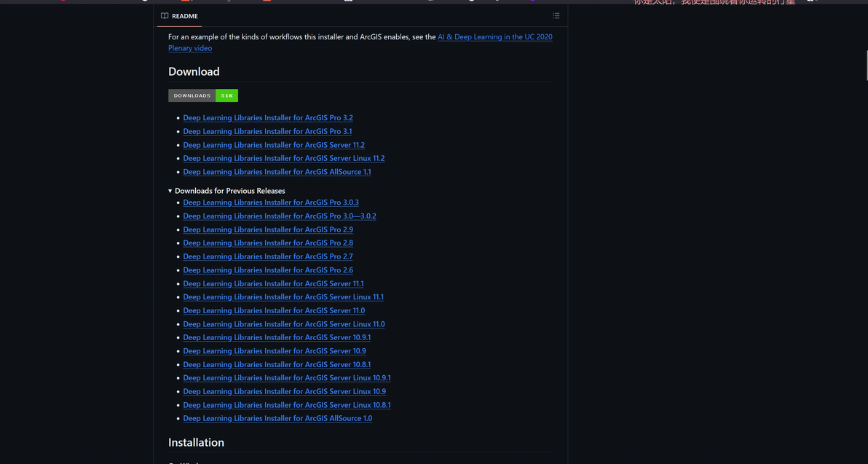Click the README book icon

pos(165,16)
